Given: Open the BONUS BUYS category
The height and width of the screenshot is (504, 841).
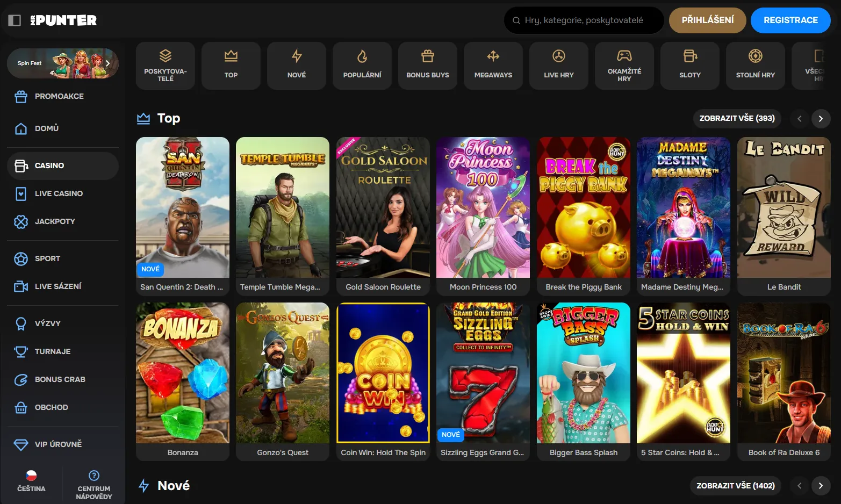Looking at the screenshot, I should [427, 66].
